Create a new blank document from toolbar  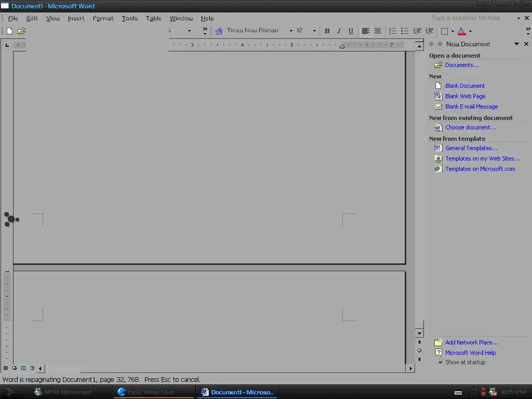(x=9, y=31)
